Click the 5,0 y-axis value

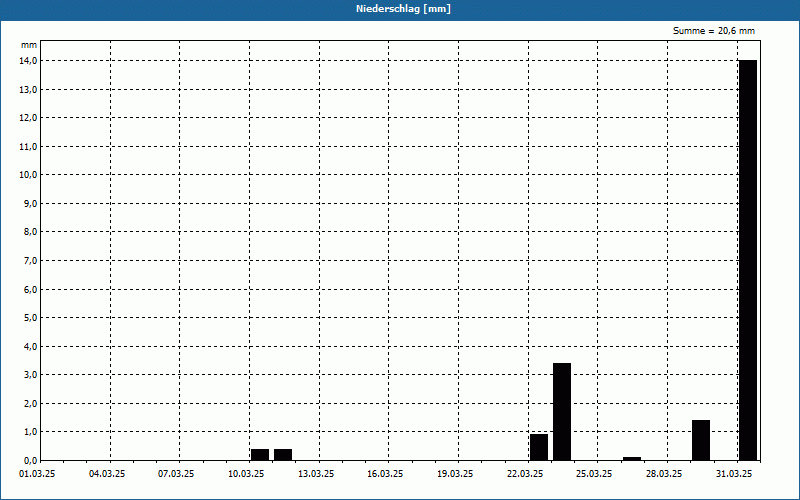coord(29,318)
